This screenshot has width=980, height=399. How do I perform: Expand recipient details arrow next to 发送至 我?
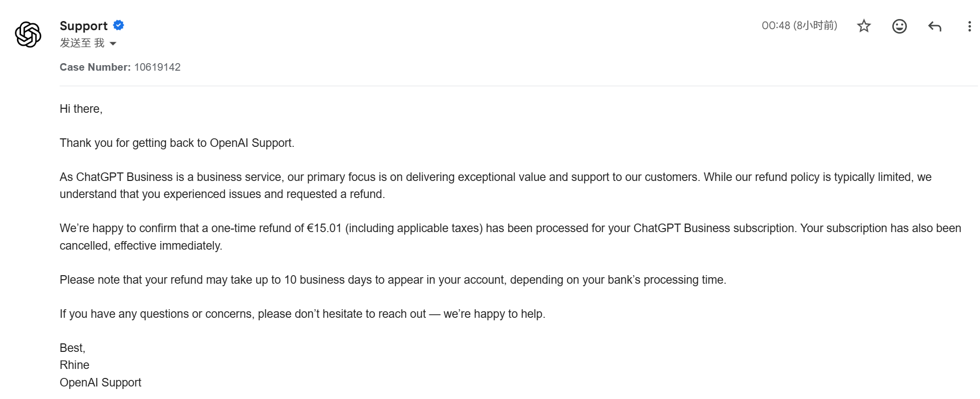coord(113,44)
